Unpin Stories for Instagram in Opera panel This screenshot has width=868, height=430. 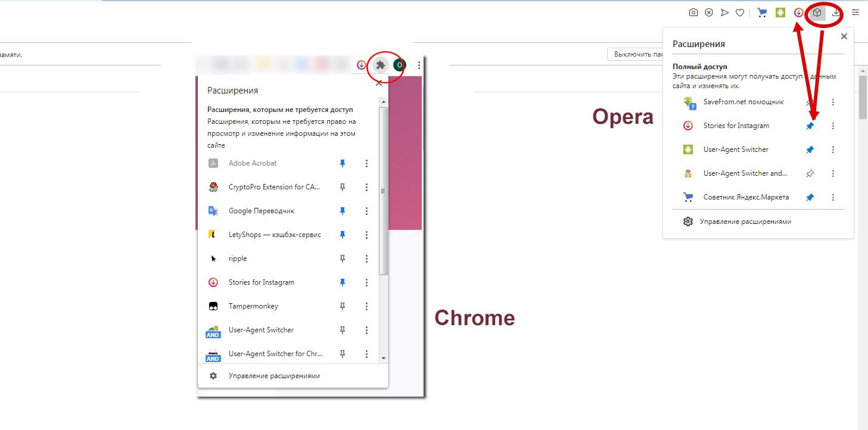[x=810, y=126]
